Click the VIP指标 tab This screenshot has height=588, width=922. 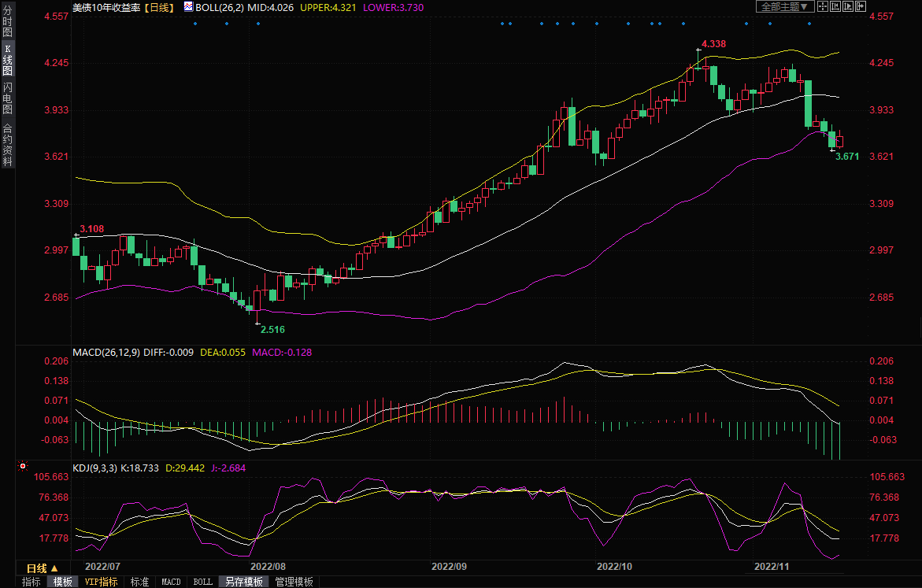(x=101, y=582)
